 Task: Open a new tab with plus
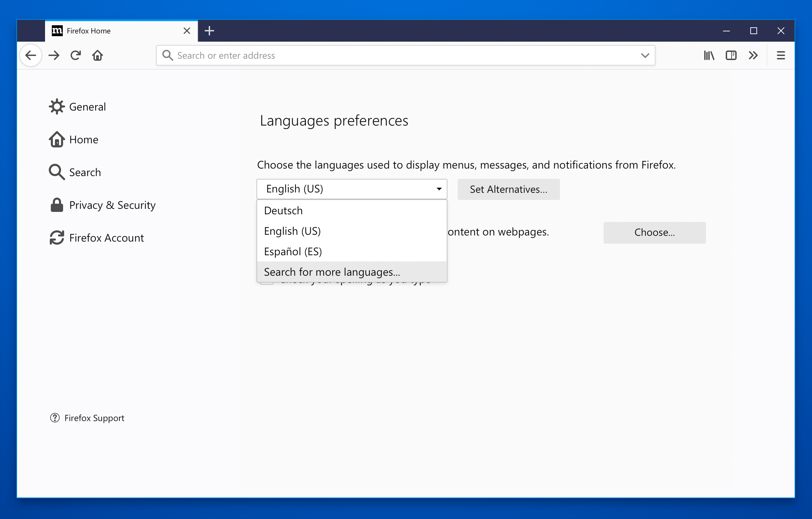pyautogui.click(x=209, y=31)
